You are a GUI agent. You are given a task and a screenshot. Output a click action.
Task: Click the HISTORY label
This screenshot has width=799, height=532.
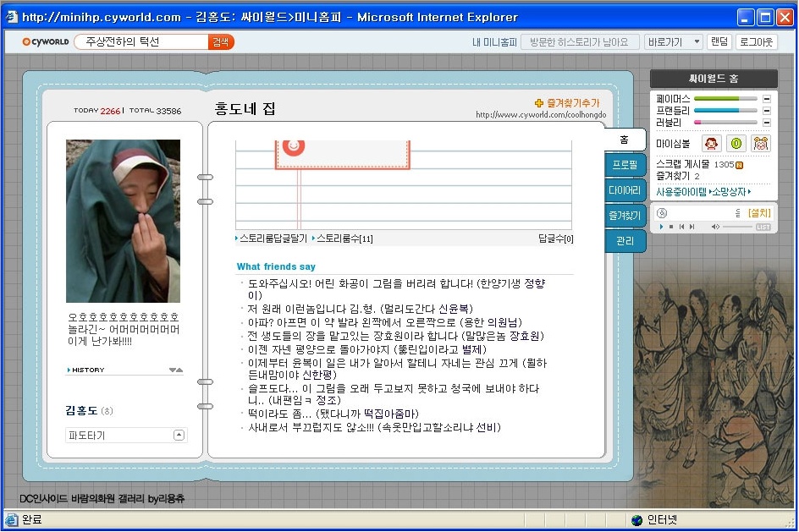(88, 370)
